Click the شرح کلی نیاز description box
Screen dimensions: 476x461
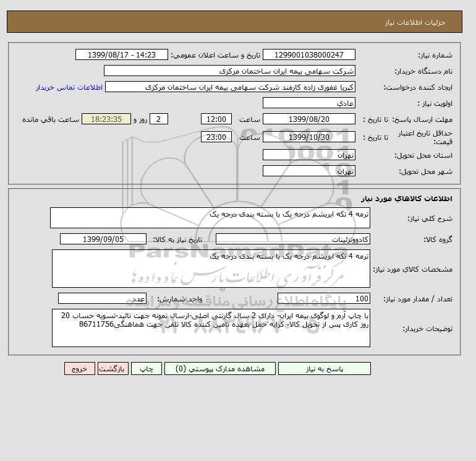(x=210, y=218)
